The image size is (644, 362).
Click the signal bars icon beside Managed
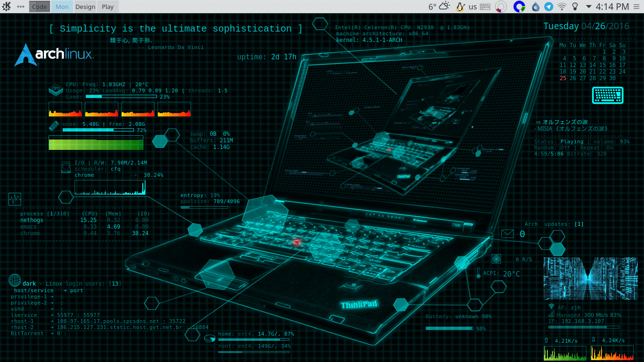(x=551, y=314)
